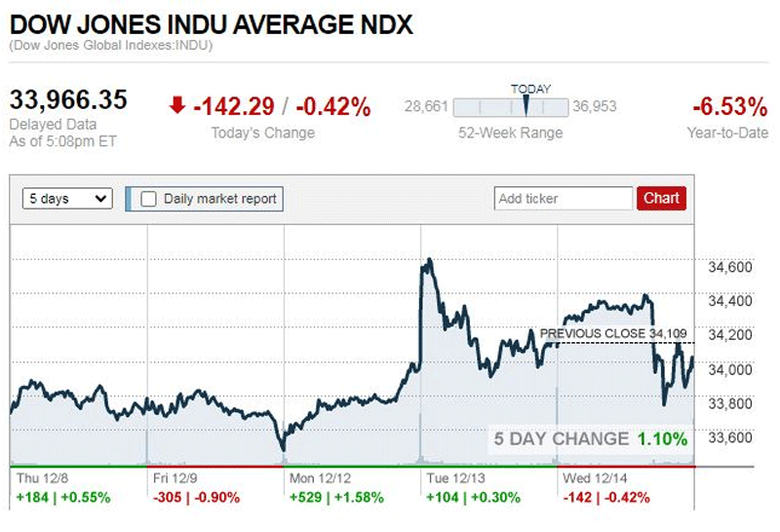780x532 pixels.
Task: Click the Dow Jones Indu Average title
Action: click(x=211, y=24)
